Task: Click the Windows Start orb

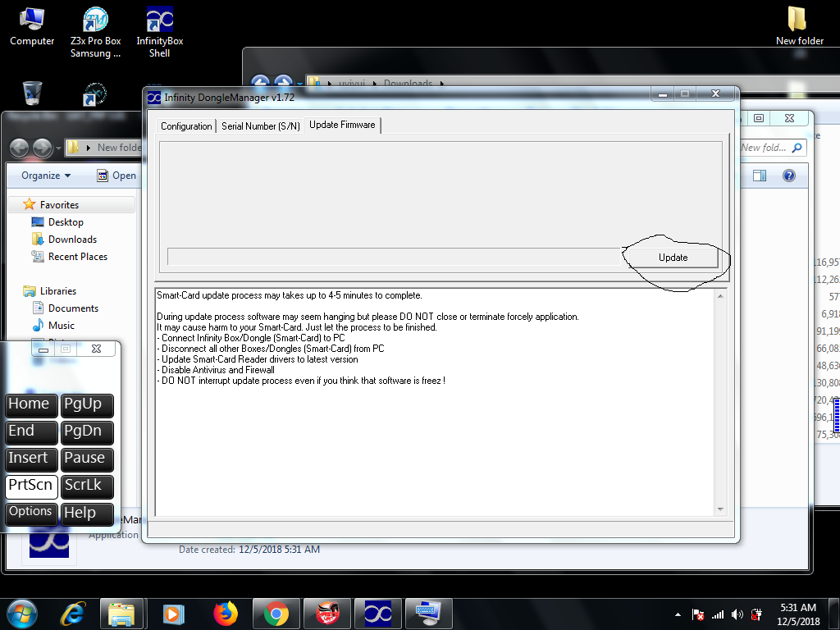Action: tap(22, 614)
